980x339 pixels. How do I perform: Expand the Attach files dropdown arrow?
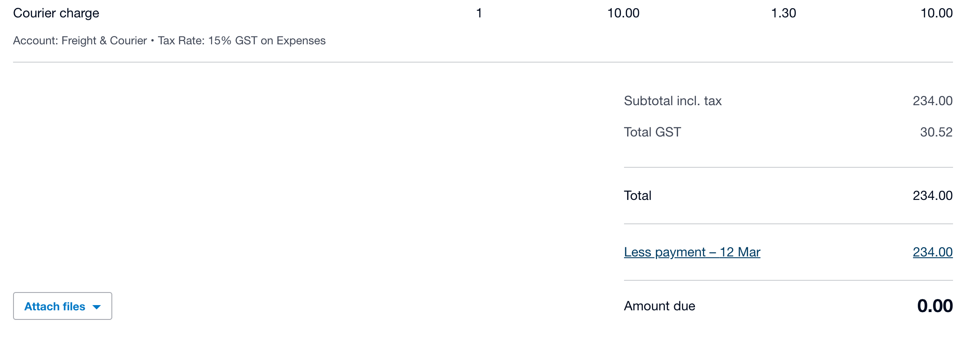[x=97, y=307]
